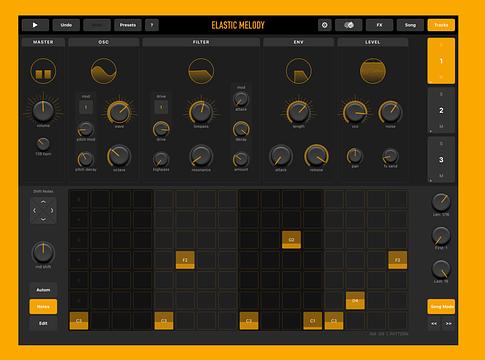
Task: Click the filter mod attack knob
Action: click(241, 99)
